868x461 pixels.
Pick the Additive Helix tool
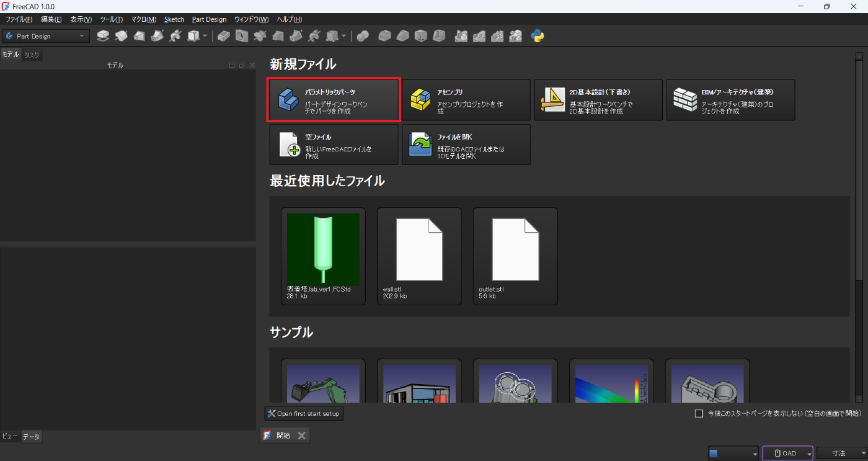(175, 36)
